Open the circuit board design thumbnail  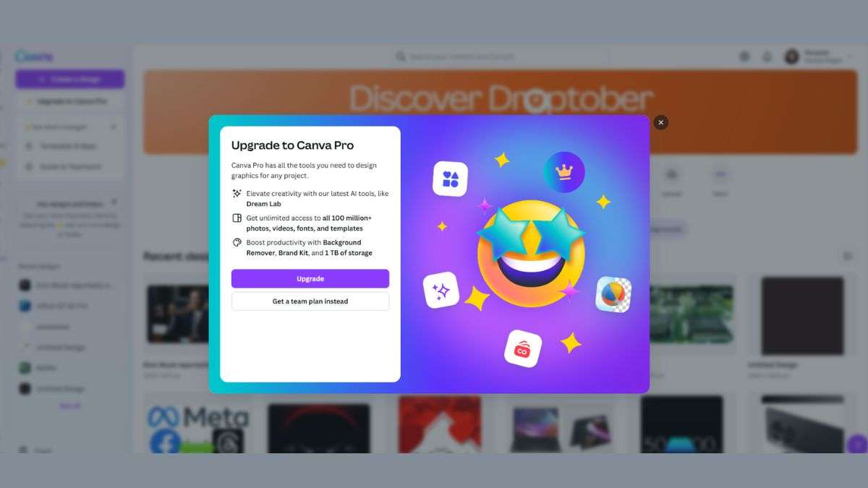pos(692,314)
